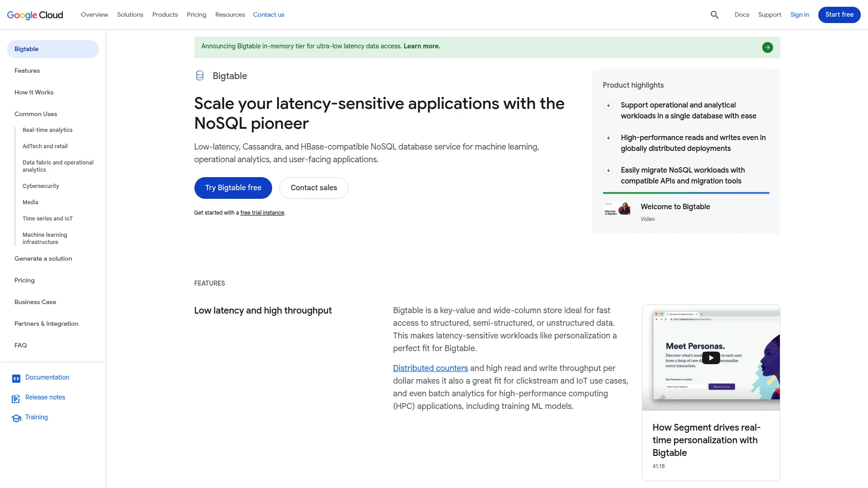Open Machine learning infrastructure use case

(x=45, y=239)
